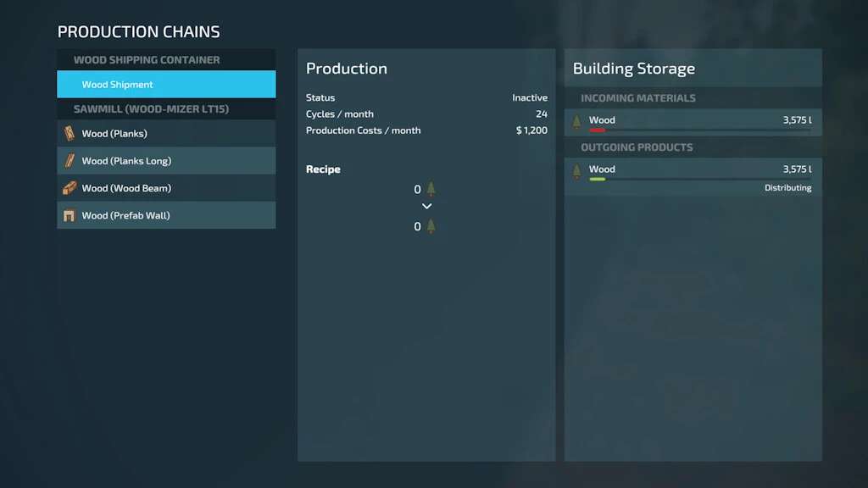Click the Wood (Planks Long) icon
The image size is (868, 488).
point(70,161)
